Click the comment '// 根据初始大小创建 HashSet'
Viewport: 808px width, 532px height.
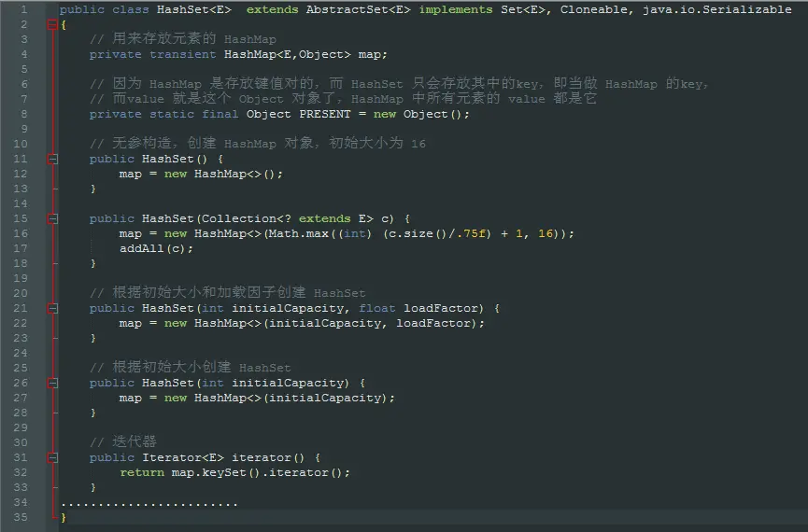[191, 367]
